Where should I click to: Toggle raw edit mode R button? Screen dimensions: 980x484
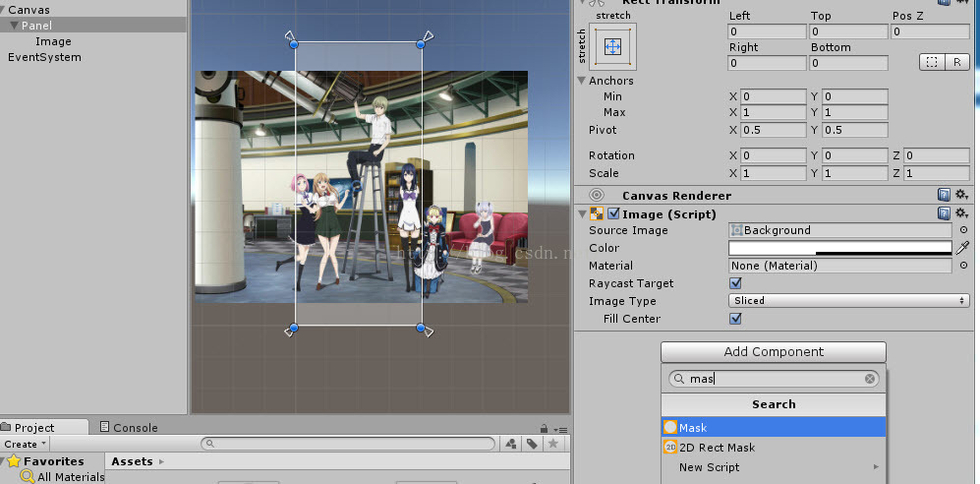pos(956,63)
